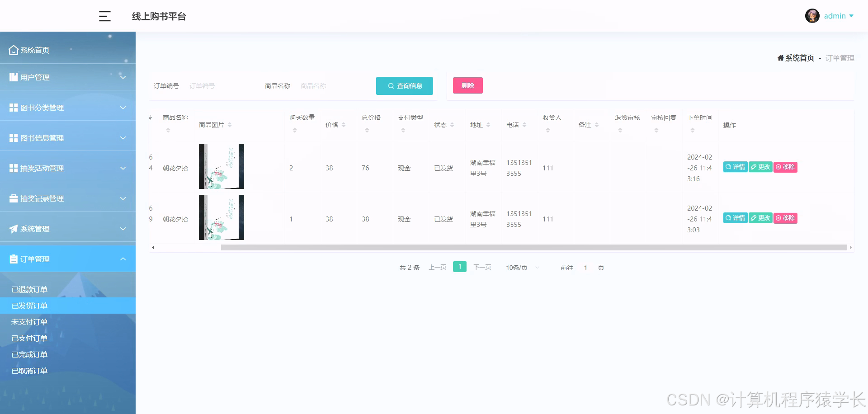Click scrollbar left arrow under the table

pyautogui.click(x=153, y=247)
